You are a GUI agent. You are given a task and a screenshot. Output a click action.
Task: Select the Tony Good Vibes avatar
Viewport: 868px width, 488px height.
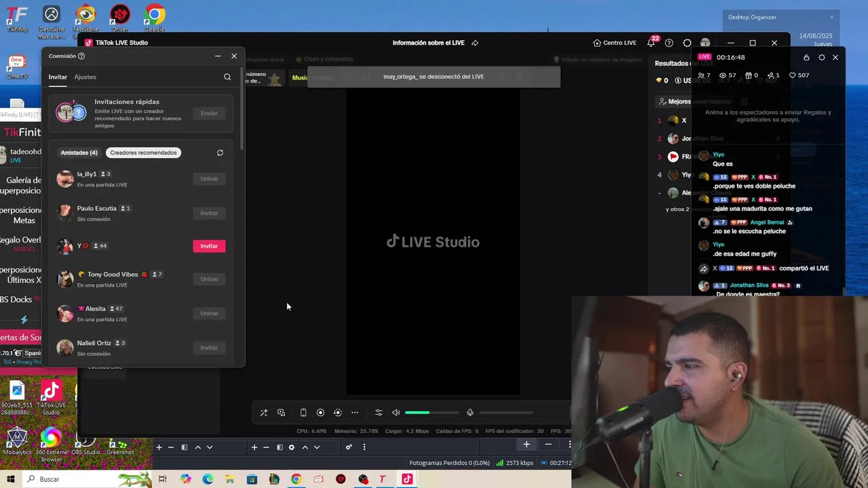pos(65,279)
